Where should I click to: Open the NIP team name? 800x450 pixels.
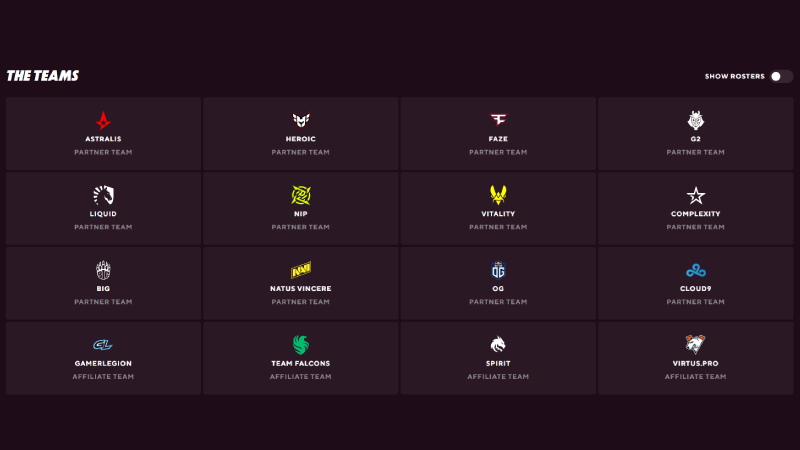pyautogui.click(x=301, y=214)
